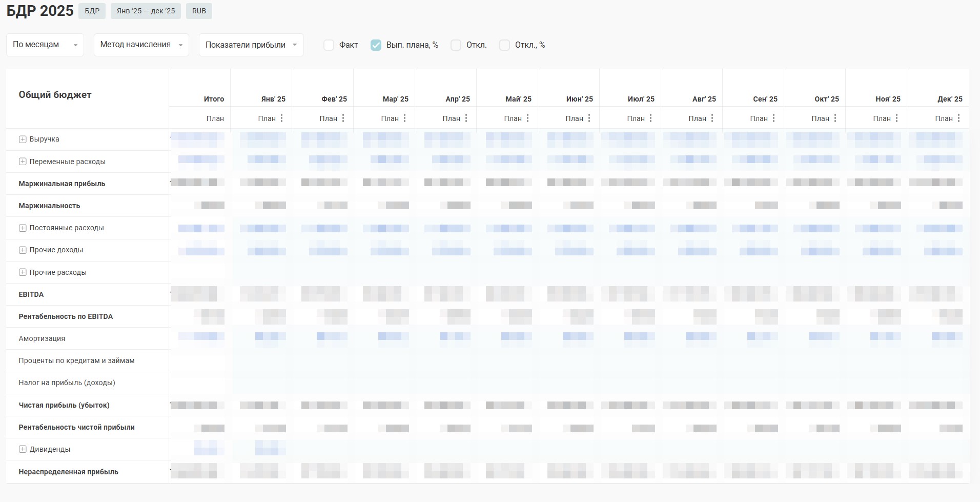Screen dimensions: 980x502
Task: Click the БДР 2025 page title
Action: point(40,11)
